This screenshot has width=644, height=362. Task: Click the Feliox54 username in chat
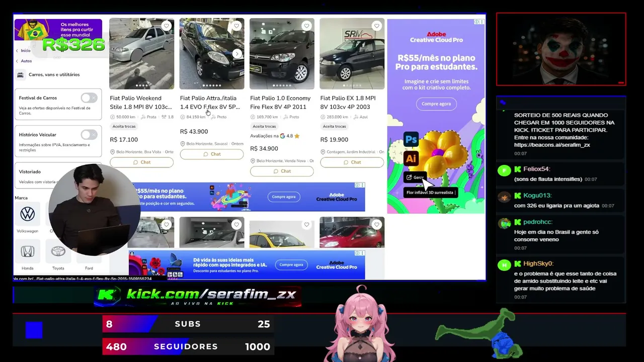pos(537,169)
